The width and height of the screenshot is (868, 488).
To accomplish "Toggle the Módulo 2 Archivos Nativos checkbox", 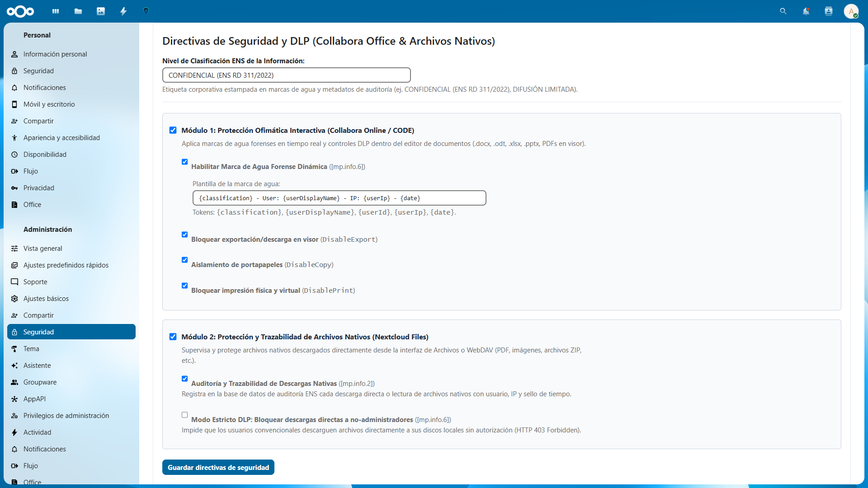I will click(173, 337).
